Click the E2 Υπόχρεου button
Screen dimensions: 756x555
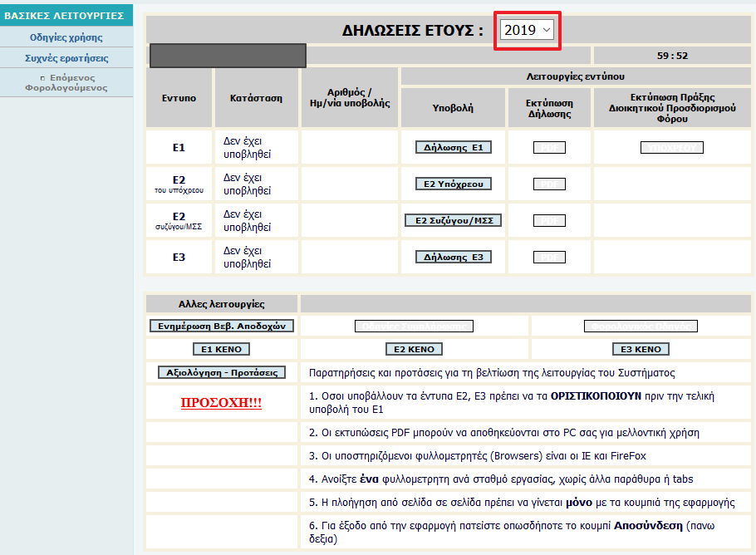pos(454,184)
